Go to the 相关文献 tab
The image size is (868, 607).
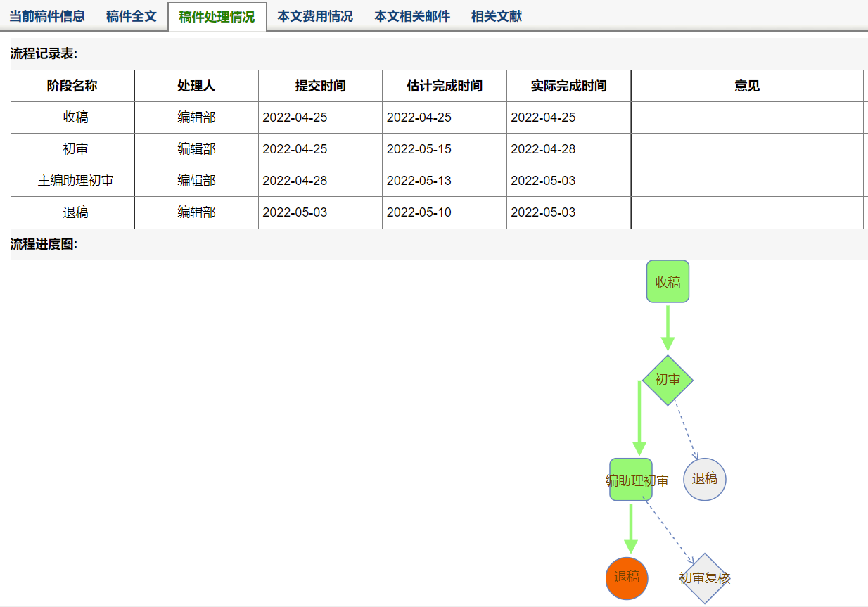point(496,16)
